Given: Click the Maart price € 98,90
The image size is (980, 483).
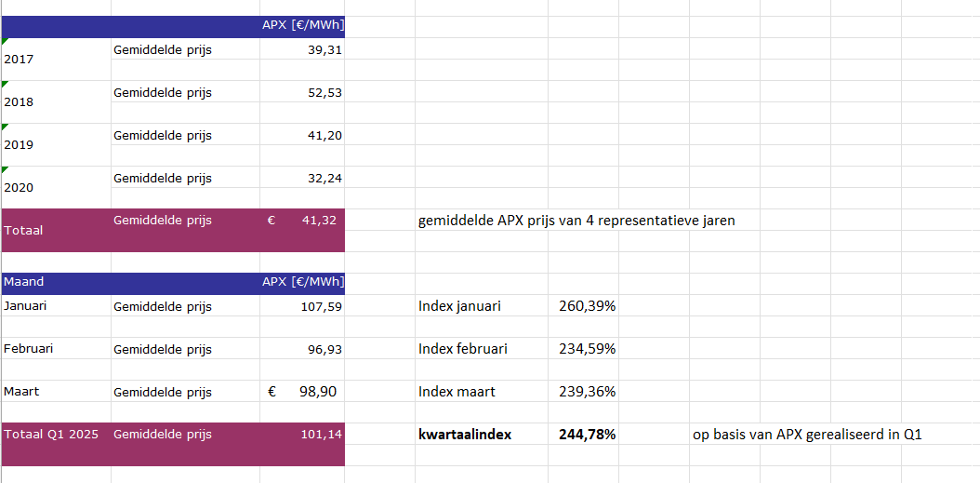Looking at the screenshot, I should [302, 392].
